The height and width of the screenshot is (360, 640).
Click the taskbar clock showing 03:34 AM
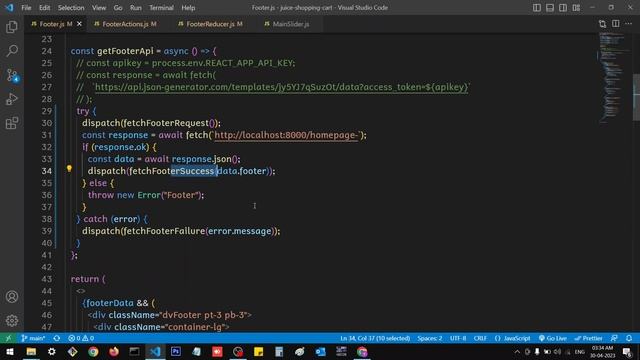click(x=602, y=352)
